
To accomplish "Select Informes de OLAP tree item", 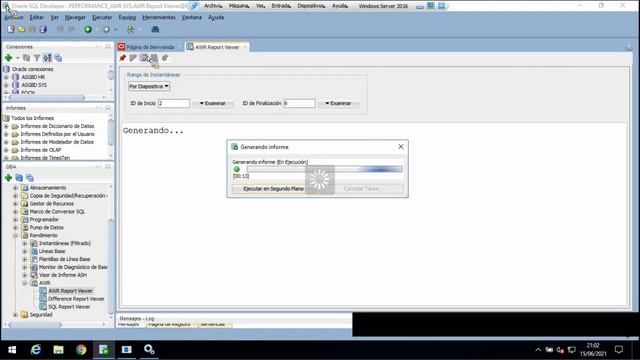I will coord(41,150).
